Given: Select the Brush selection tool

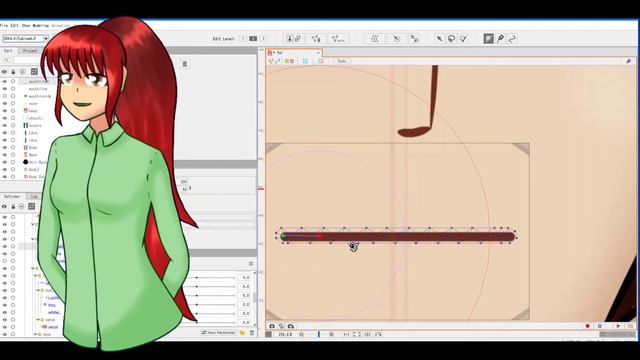Looking at the screenshot, I should [463, 39].
